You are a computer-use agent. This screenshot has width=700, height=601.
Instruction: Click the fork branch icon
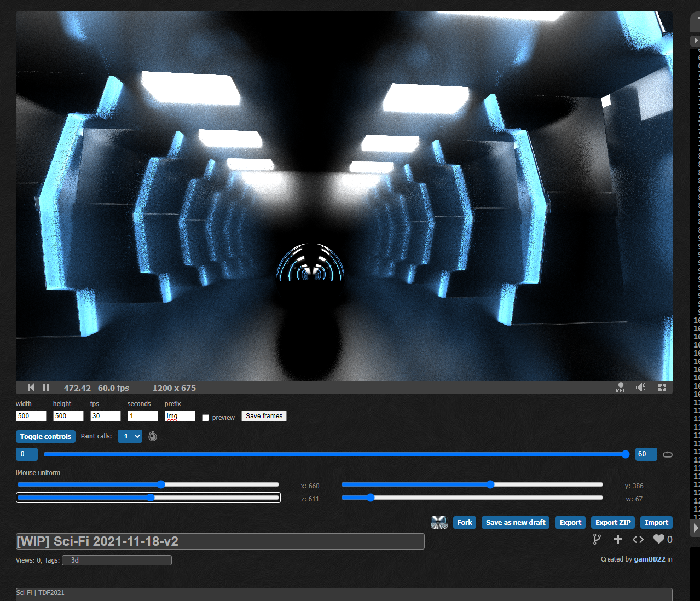point(597,539)
